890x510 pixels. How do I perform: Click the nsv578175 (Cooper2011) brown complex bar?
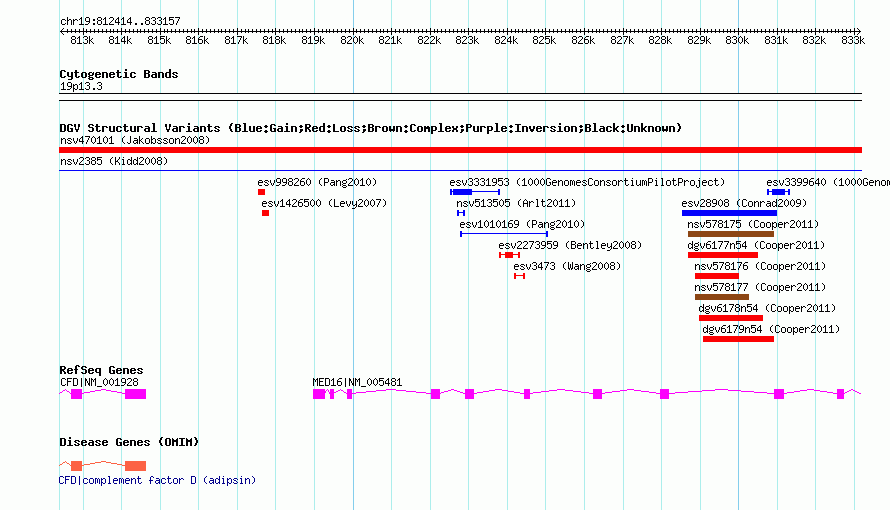pyautogui.click(x=731, y=234)
